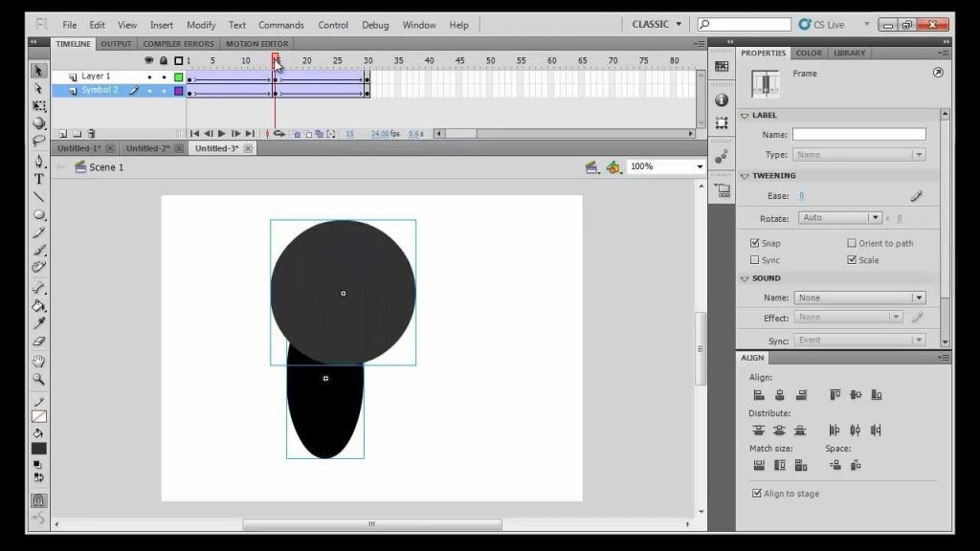980x551 pixels.
Task: Click the Edit Symbols icon
Action: point(613,166)
